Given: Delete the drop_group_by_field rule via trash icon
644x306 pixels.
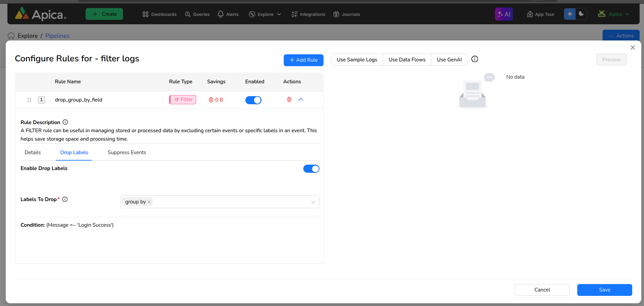Looking at the screenshot, I should click(289, 100).
